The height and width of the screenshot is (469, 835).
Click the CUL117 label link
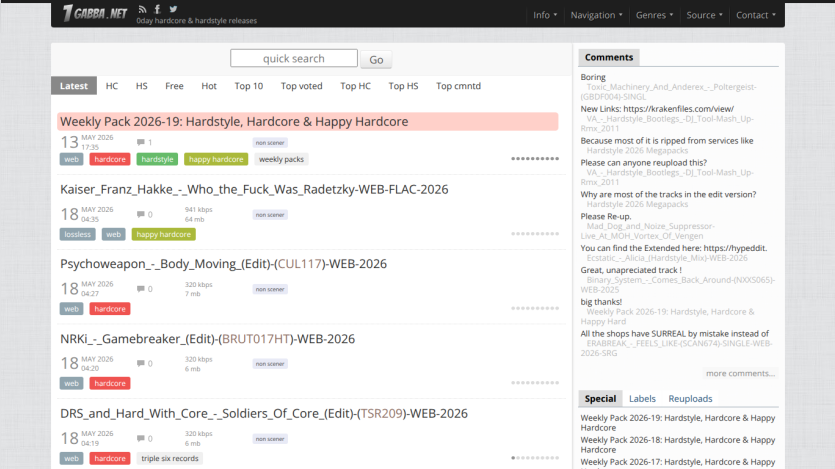click(300, 264)
